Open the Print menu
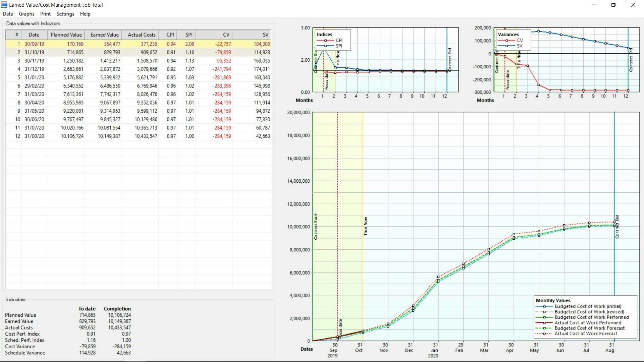 [45, 14]
